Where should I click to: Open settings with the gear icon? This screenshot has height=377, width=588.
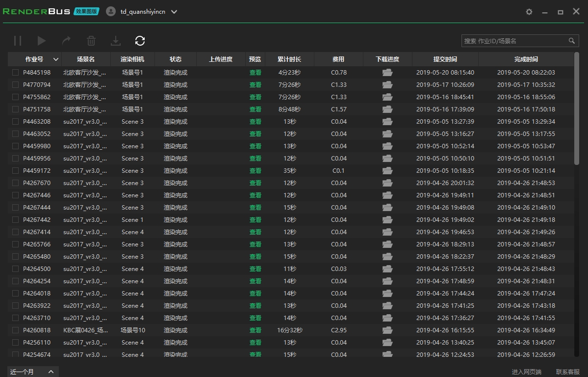(529, 11)
